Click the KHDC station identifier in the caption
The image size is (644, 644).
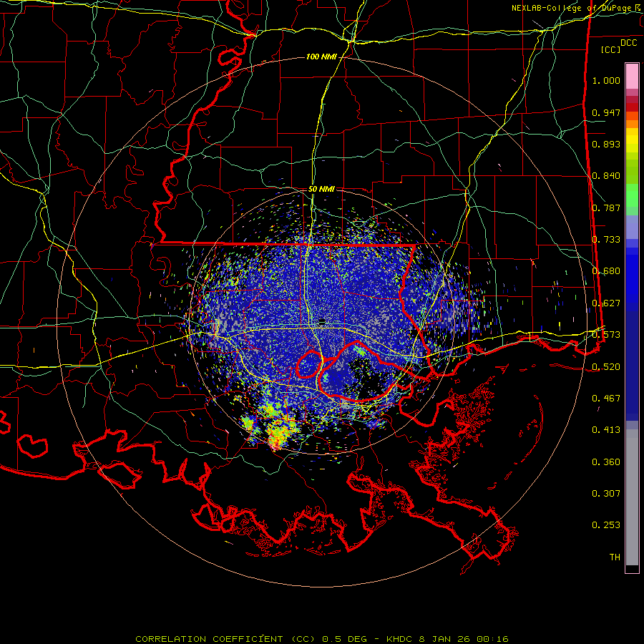click(401, 639)
